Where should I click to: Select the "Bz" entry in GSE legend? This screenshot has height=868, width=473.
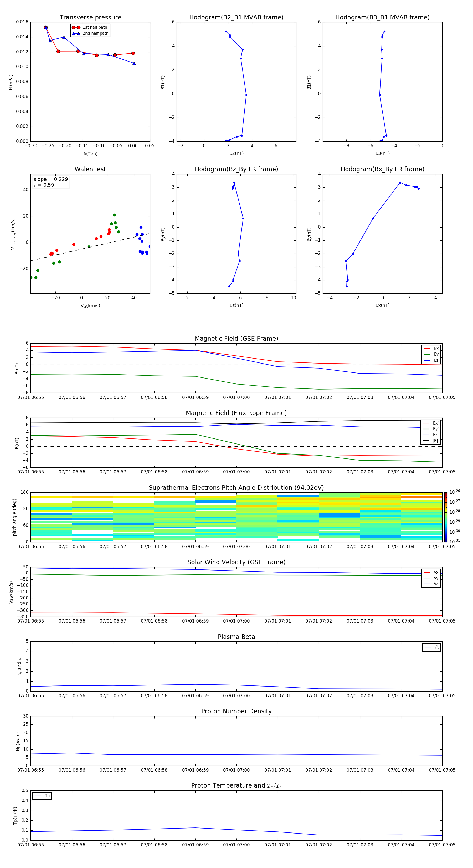point(431,360)
